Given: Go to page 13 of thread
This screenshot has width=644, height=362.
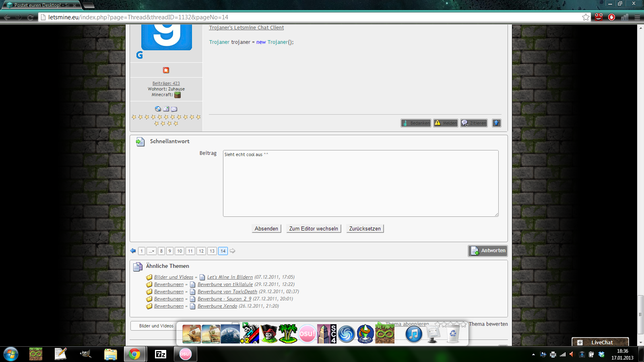Looking at the screenshot, I should tap(212, 251).
